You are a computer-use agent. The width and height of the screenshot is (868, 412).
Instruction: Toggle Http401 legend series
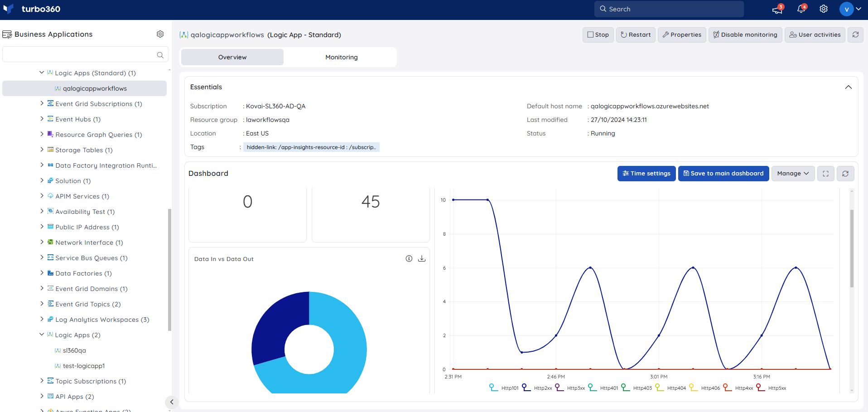[603, 388]
